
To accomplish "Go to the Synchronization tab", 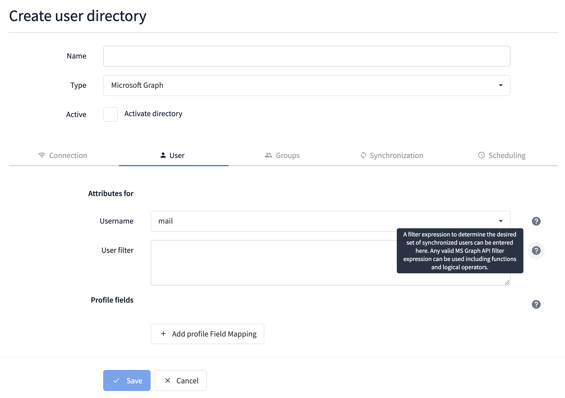I will pos(392,155).
